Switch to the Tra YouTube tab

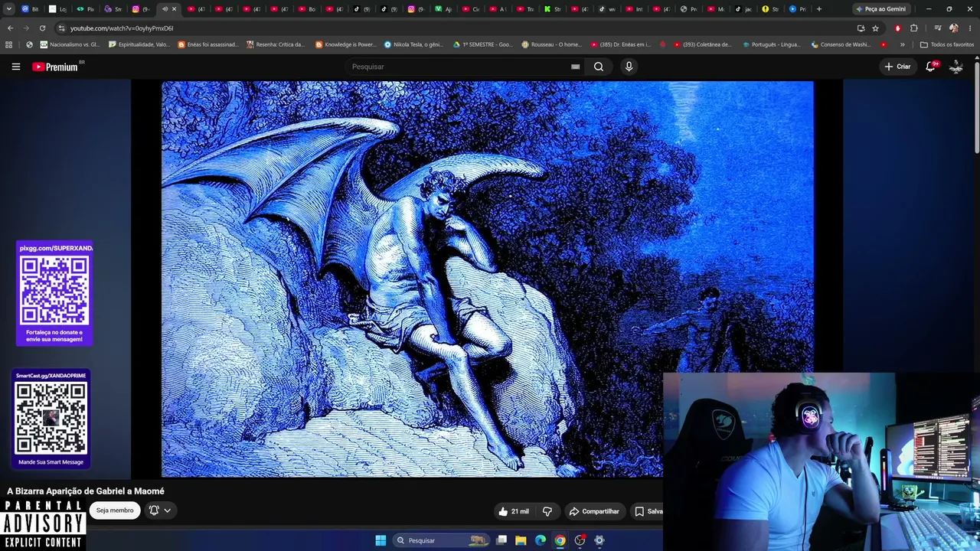coord(525,9)
